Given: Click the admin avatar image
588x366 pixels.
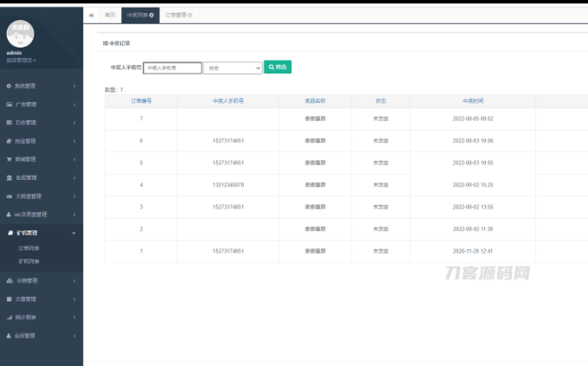Looking at the screenshot, I should click(x=20, y=34).
